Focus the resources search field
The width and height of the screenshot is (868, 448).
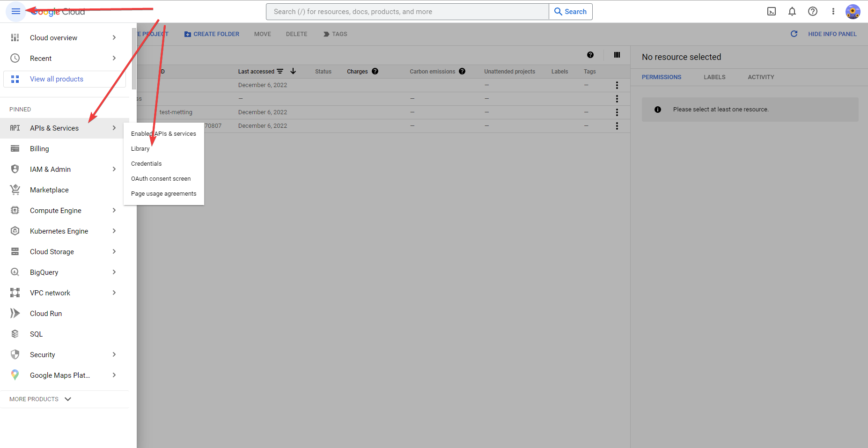pos(407,12)
